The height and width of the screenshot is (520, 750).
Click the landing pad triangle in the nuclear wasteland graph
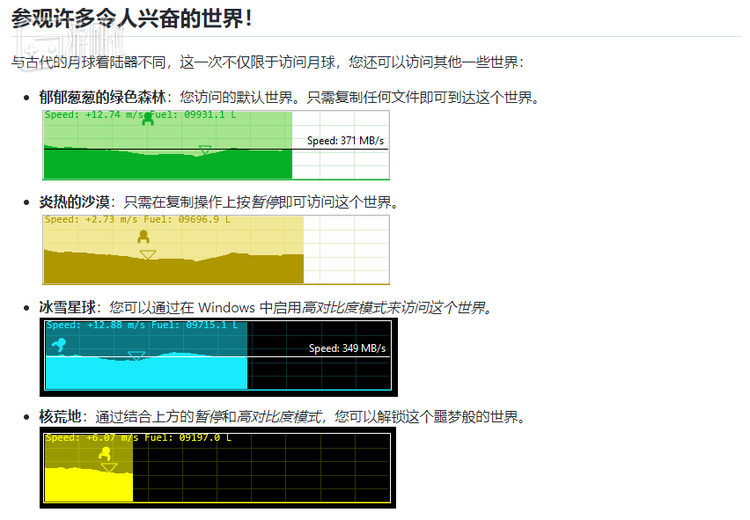click(x=109, y=467)
